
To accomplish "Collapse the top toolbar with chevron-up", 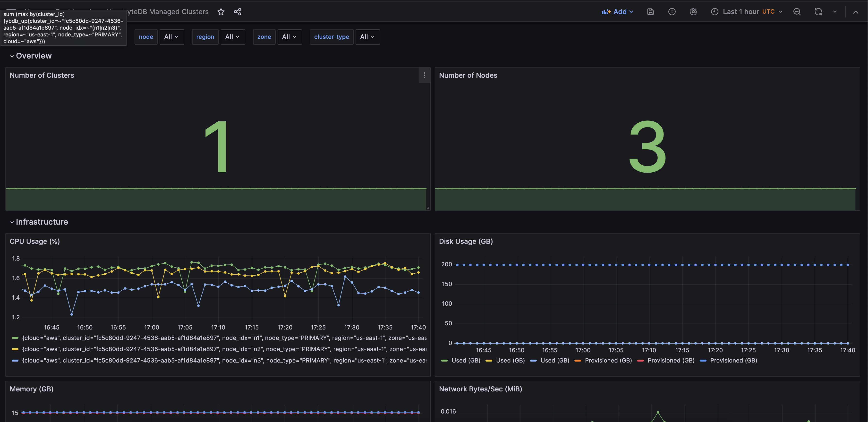I will pyautogui.click(x=856, y=12).
